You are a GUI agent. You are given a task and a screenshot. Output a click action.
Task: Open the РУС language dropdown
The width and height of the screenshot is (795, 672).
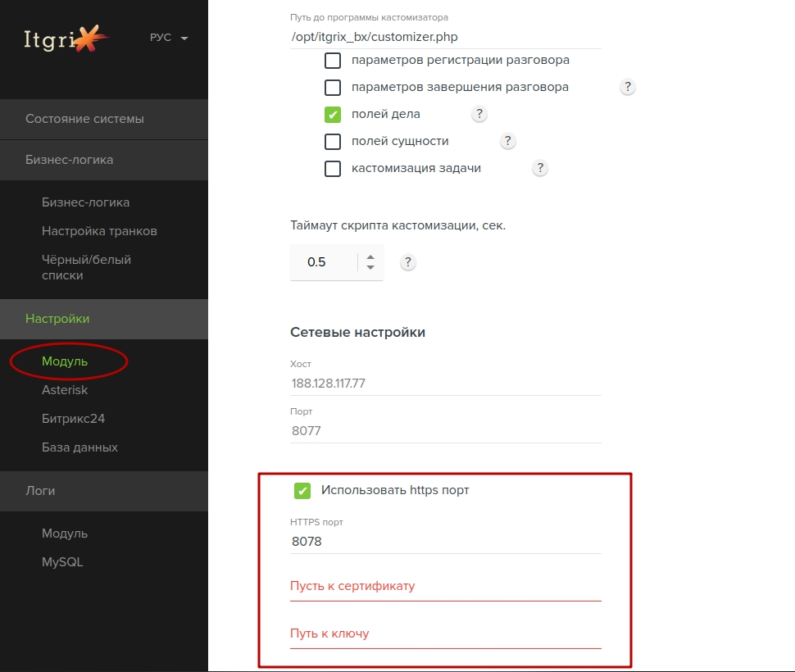169,38
